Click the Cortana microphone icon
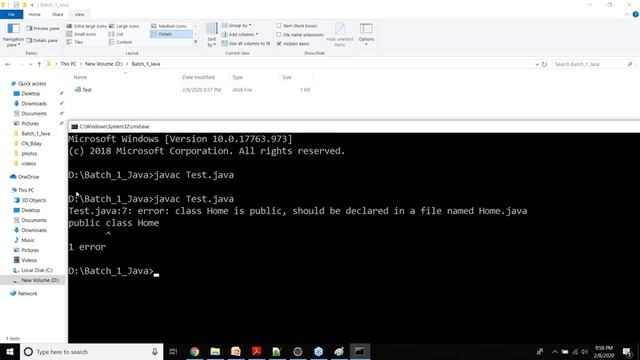The width and height of the screenshot is (640, 360). tap(155, 351)
